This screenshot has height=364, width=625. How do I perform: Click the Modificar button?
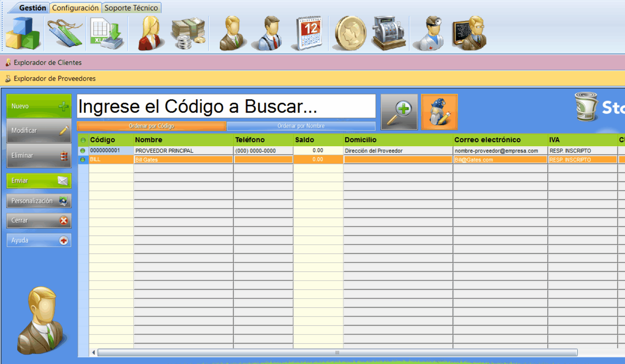coord(39,131)
